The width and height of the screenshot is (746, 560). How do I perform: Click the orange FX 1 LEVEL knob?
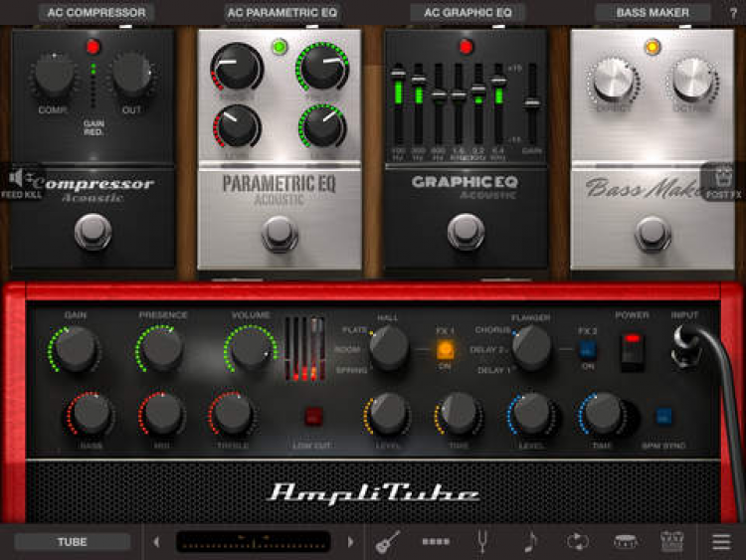click(x=388, y=415)
